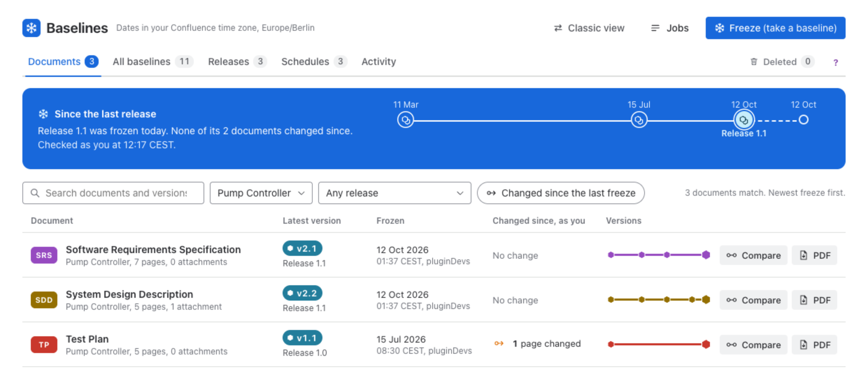Image resolution: width=868 pixels, height=388 pixels.
Task: Select the Release 1.1 timeline marker
Action: [x=744, y=120]
